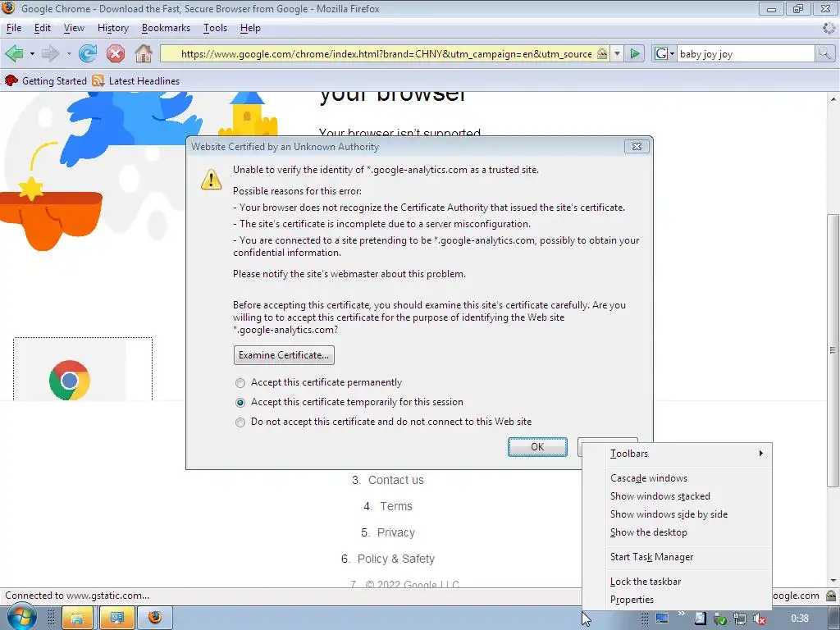Screen dimensions: 840x630
Task: Click the Getting Started bookmark icon
Action: click(11, 81)
